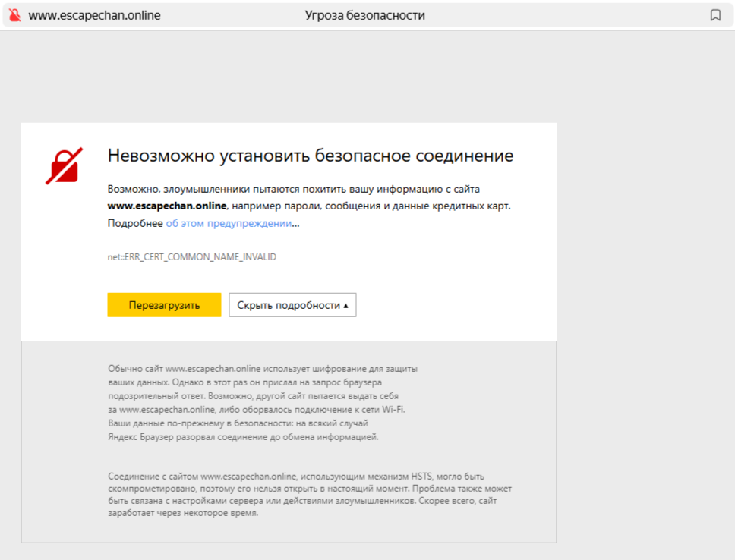Click the line подозрительный ответ in details
Image resolution: width=735 pixels, height=560 pixels.
pos(252,396)
